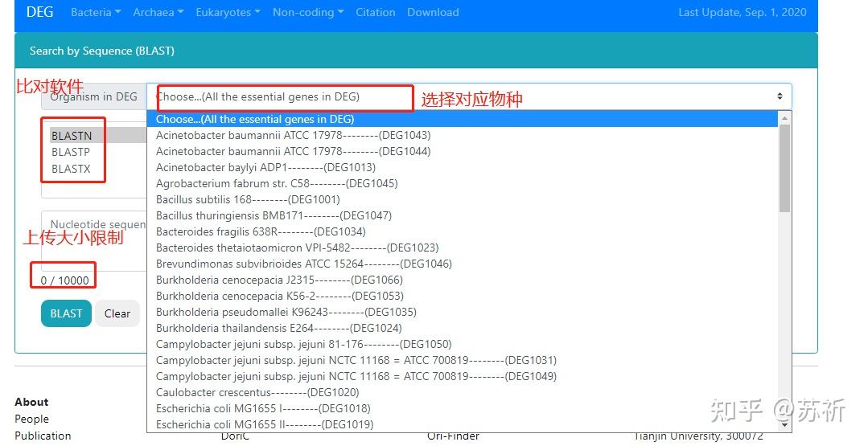Viewport: 868px width, 446px height.
Task: Expand the Eukaryotes menu
Action: (228, 12)
